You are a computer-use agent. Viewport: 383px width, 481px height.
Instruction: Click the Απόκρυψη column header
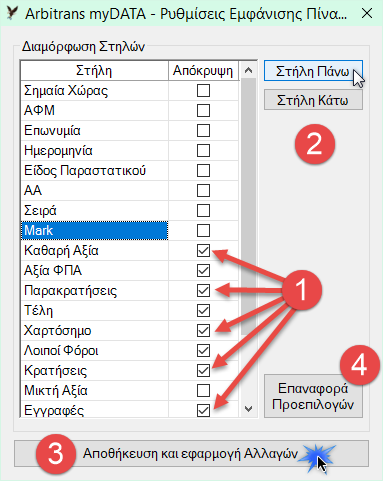coord(203,71)
